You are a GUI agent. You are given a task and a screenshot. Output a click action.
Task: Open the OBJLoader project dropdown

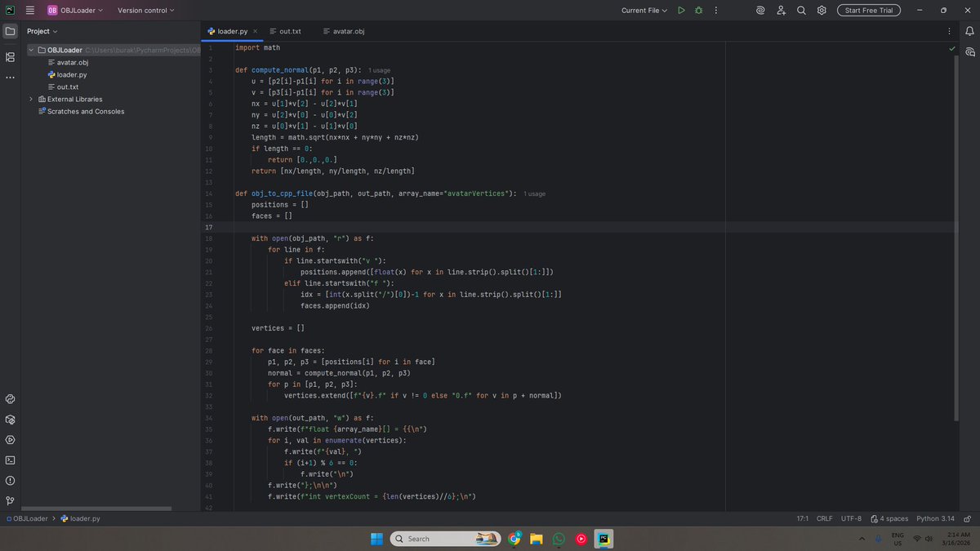(x=76, y=10)
